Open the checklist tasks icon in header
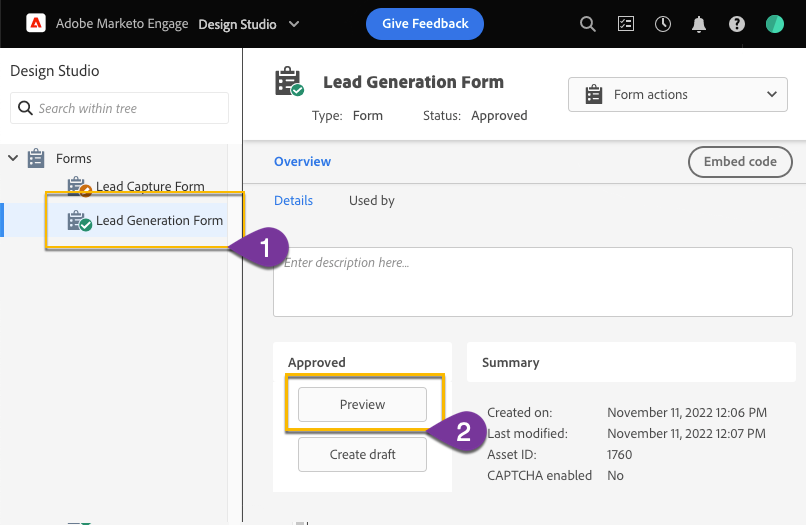Screen dimensions: 806x525 pyautogui.click(x=626, y=24)
